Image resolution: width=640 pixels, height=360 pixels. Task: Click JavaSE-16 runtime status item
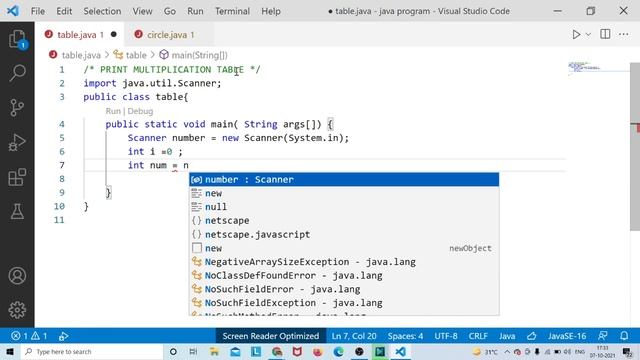tap(567, 336)
